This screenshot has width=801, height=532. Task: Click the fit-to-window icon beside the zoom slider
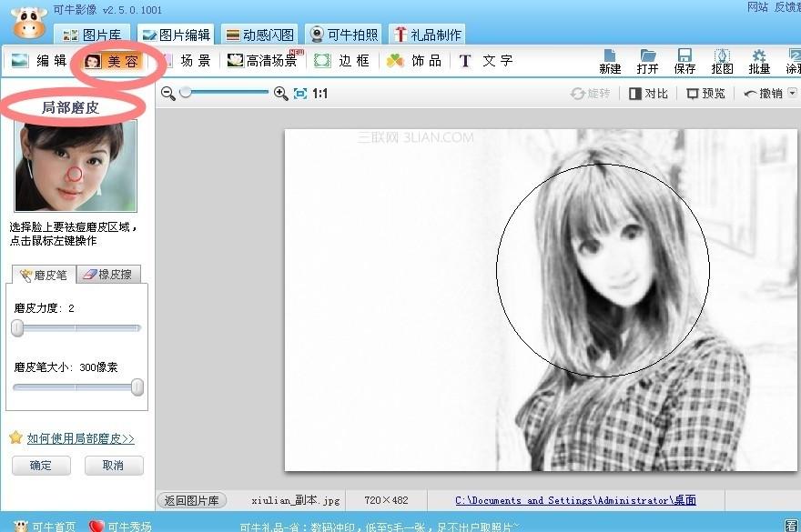click(299, 93)
